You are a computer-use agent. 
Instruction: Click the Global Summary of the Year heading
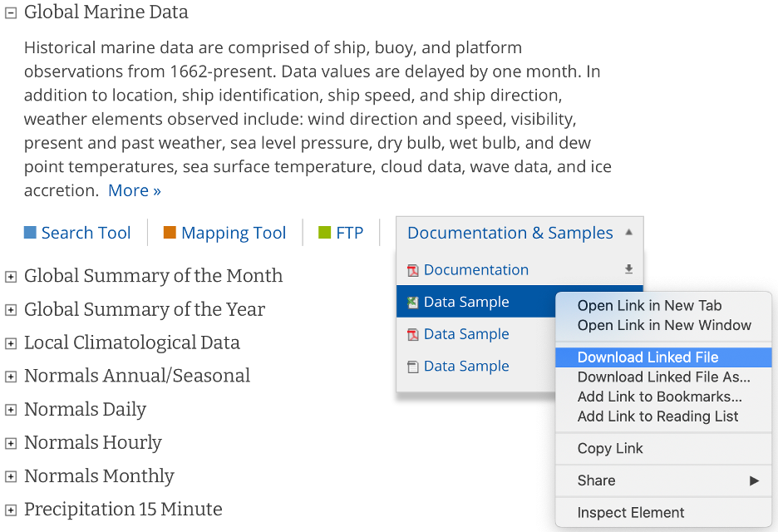tap(145, 310)
